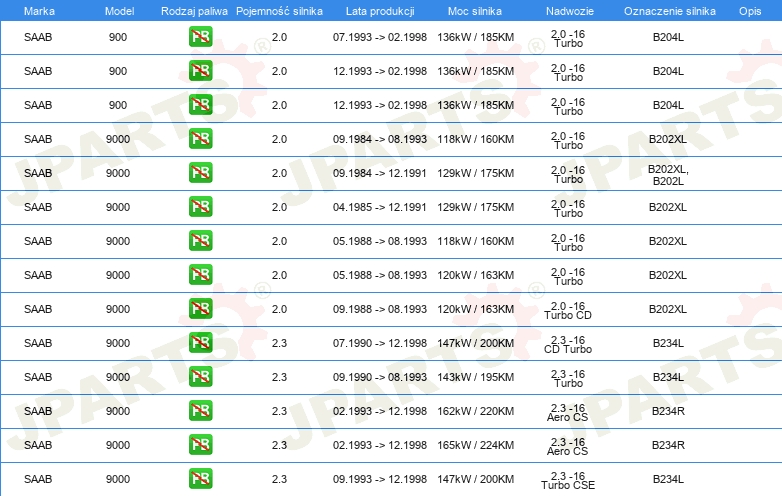Click the body cell 2.3 -16 Turbo CSE
Screen dimensions: 782x496
(568, 481)
